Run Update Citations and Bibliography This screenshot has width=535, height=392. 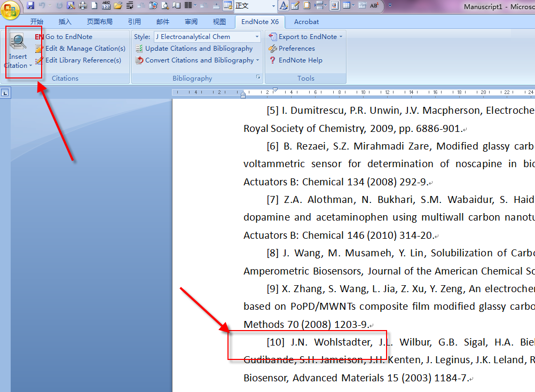click(199, 49)
